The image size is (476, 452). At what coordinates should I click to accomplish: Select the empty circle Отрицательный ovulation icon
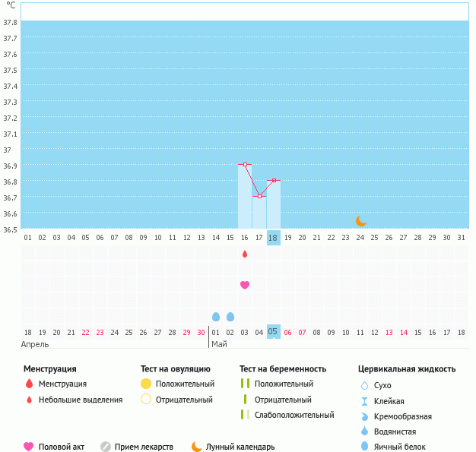146,400
